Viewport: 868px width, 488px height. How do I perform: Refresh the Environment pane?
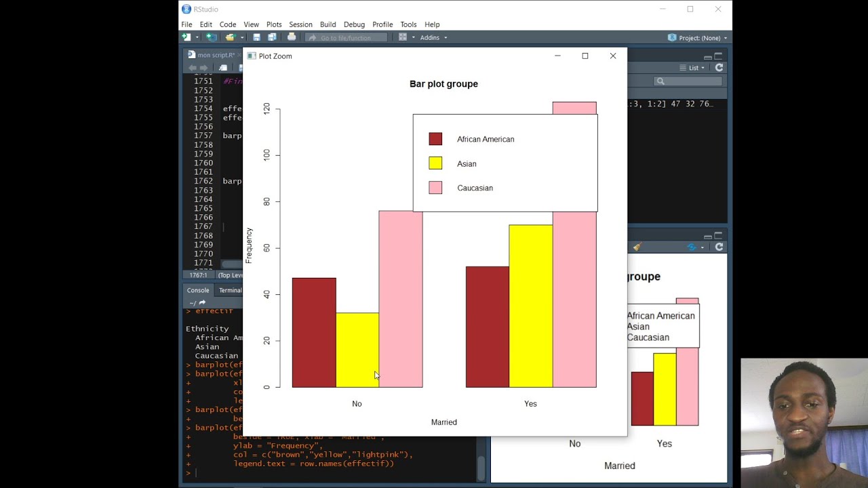click(x=719, y=68)
